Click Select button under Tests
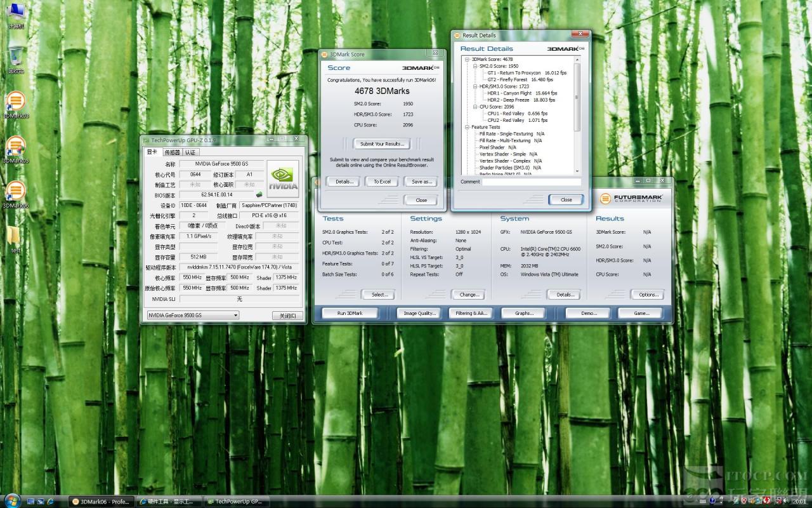Viewport: 812px width, 508px height. point(379,295)
